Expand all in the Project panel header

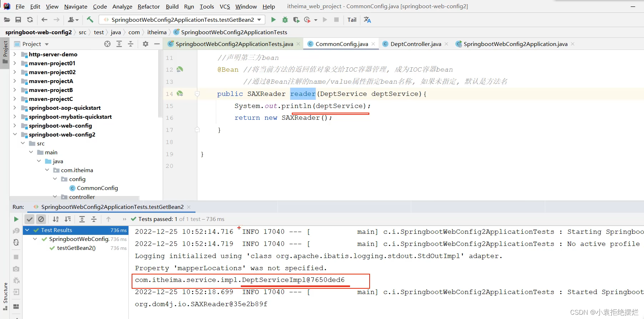(x=119, y=44)
